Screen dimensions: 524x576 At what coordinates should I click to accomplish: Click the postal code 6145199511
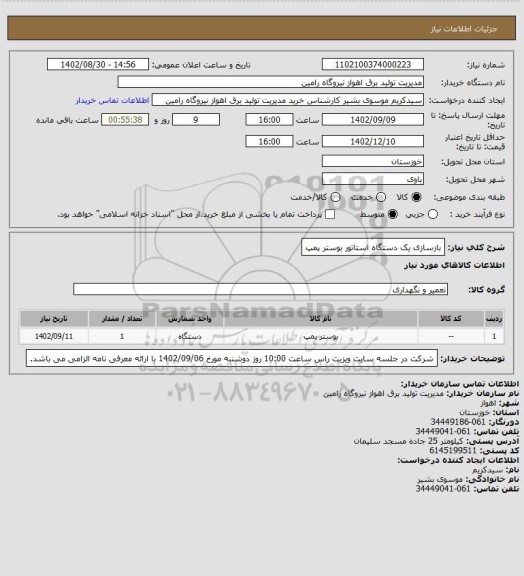[453, 450]
